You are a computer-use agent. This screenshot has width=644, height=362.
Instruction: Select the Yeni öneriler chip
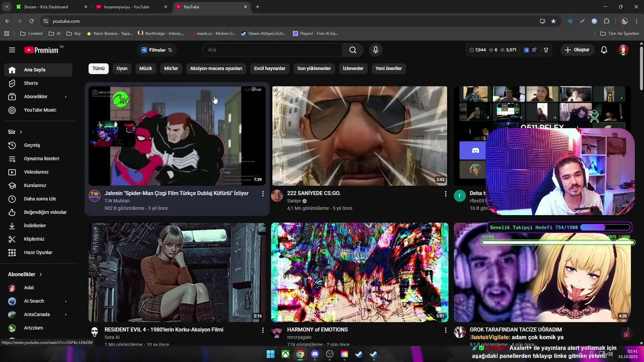388,68
